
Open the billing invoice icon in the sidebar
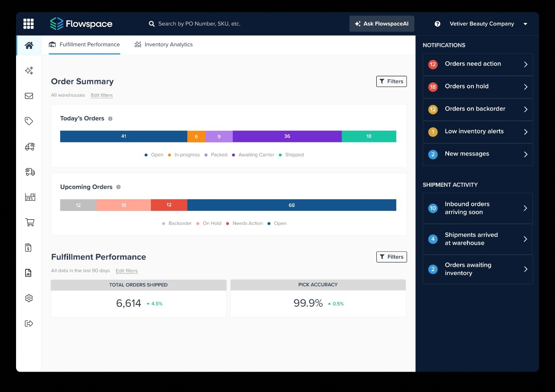click(x=29, y=247)
